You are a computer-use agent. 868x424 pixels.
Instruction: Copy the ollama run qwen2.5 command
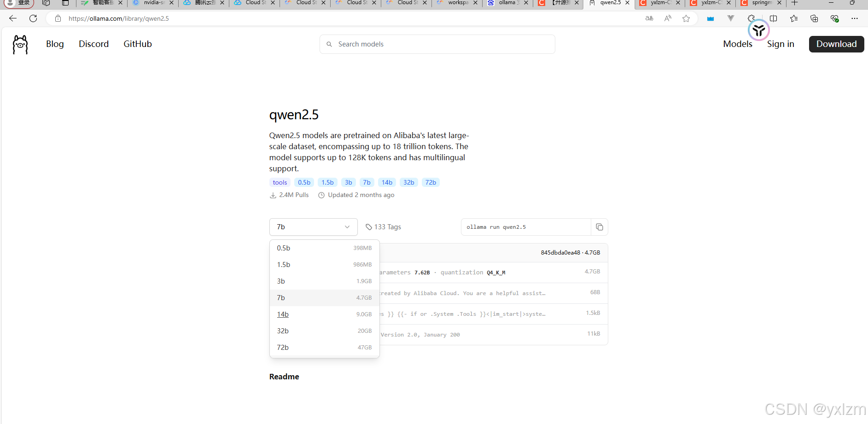[x=599, y=227]
